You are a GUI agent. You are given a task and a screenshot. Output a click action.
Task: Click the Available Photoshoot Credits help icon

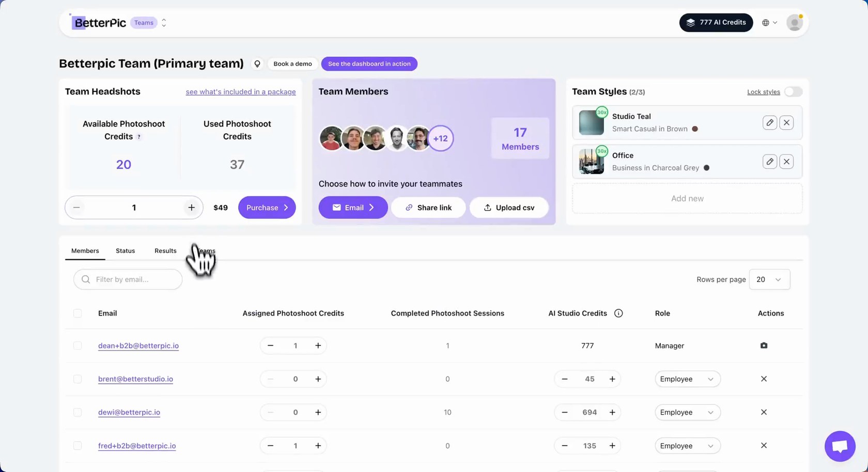pyautogui.click(x=139, y=137)
